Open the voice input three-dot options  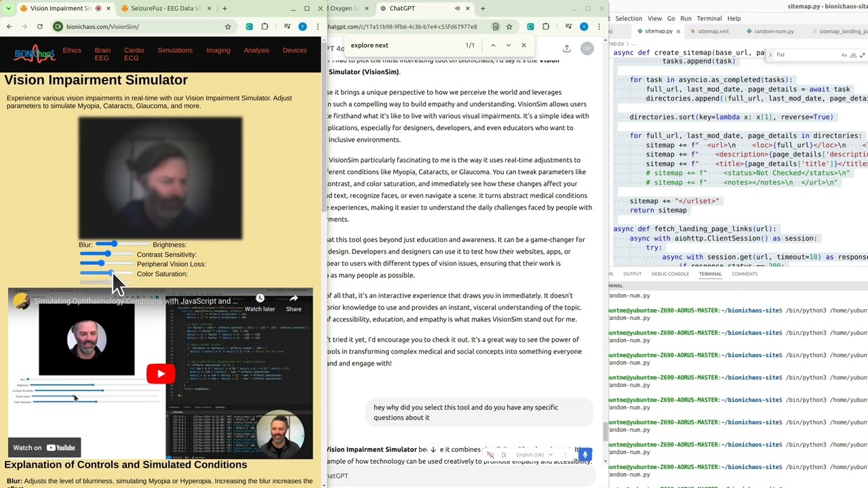click(564, 455)
